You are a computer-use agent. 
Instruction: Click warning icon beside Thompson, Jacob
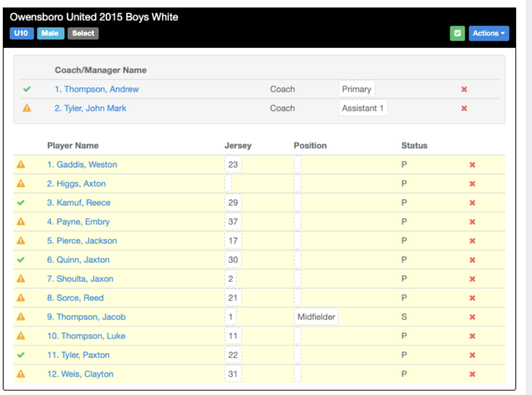21,317
